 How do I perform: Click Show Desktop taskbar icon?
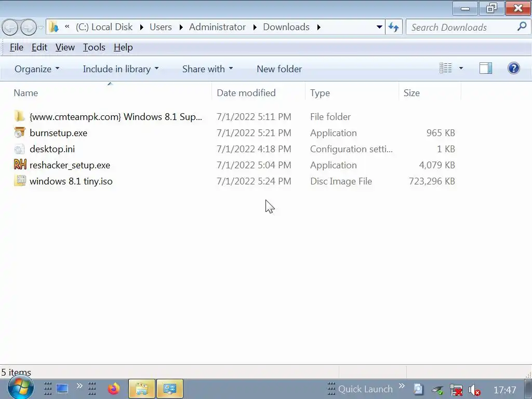pyautogui.click(x=62, y=389)
